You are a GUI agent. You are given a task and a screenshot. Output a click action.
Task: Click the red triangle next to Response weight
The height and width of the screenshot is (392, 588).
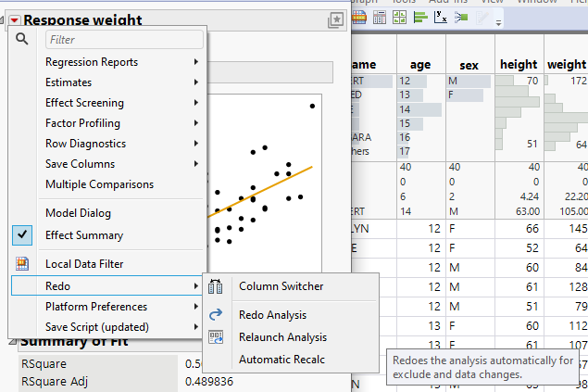(14, 19)
